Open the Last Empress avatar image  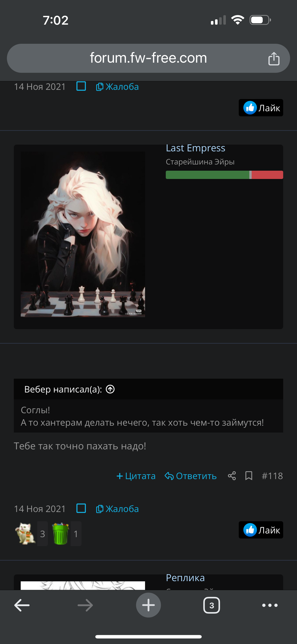(83, 234)
